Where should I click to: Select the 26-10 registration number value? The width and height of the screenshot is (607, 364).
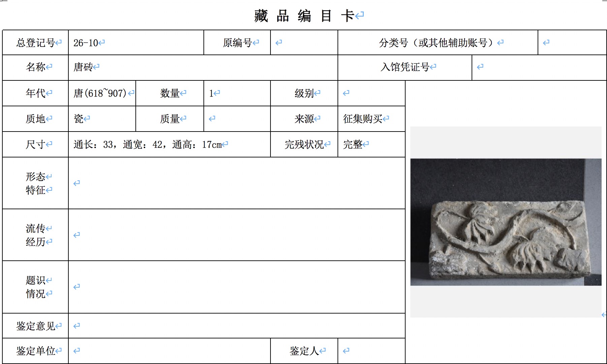[86, 43]
